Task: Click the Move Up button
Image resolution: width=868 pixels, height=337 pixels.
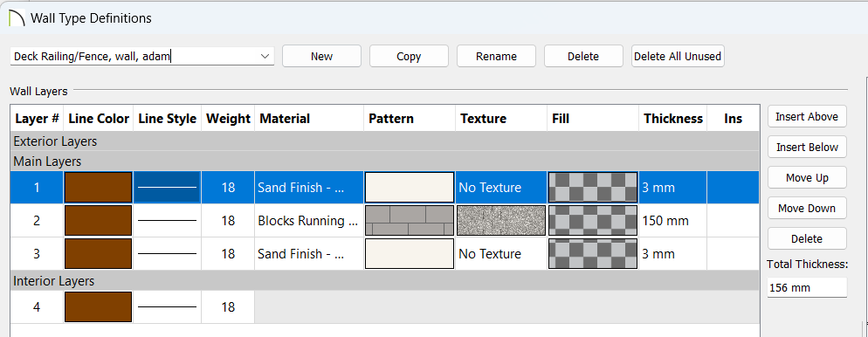Action: [807, 177]
